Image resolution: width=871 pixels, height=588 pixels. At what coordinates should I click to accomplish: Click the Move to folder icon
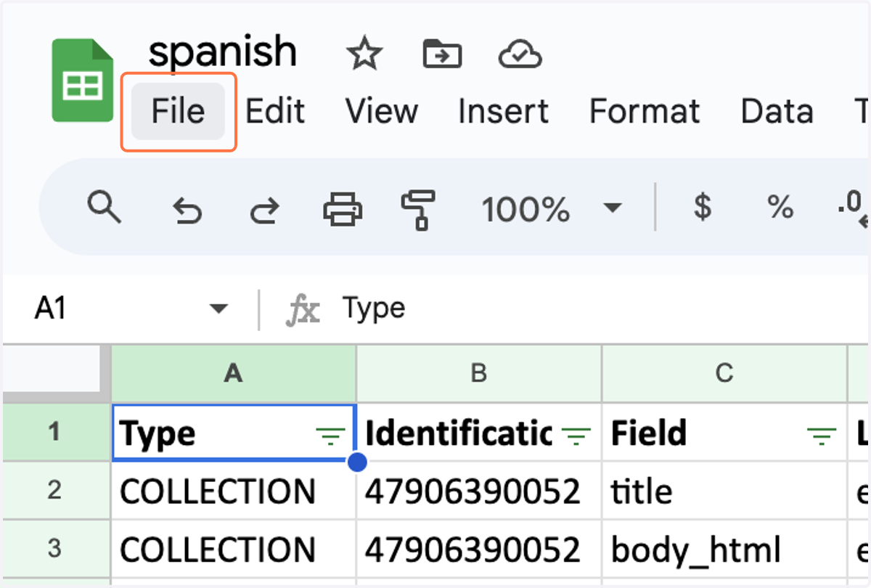pos(442,54)
